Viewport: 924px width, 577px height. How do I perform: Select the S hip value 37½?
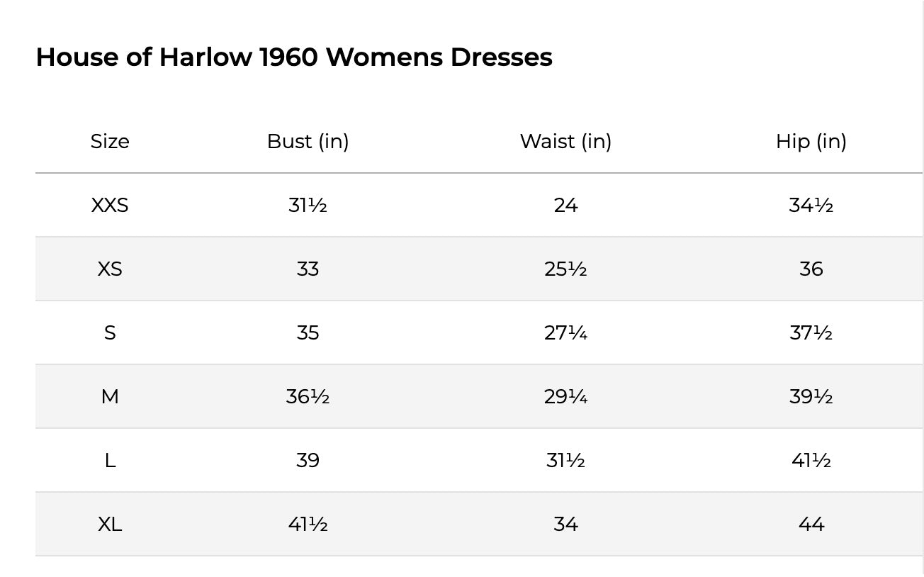(811, 333)
